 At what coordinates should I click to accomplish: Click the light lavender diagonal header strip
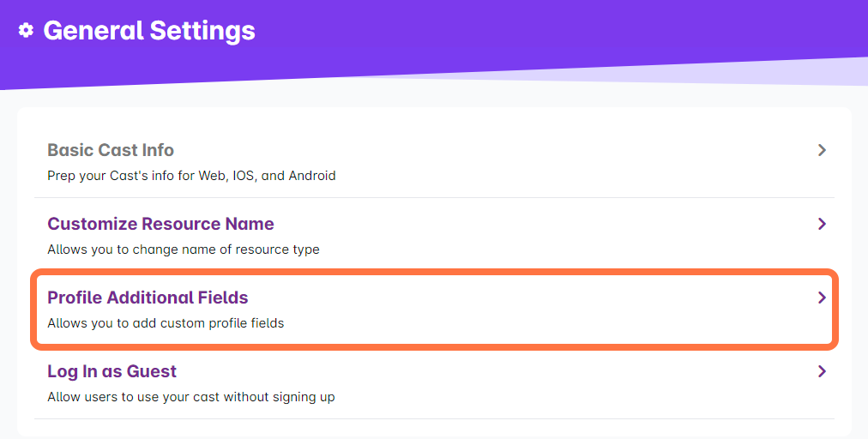[x=772, y=77]
